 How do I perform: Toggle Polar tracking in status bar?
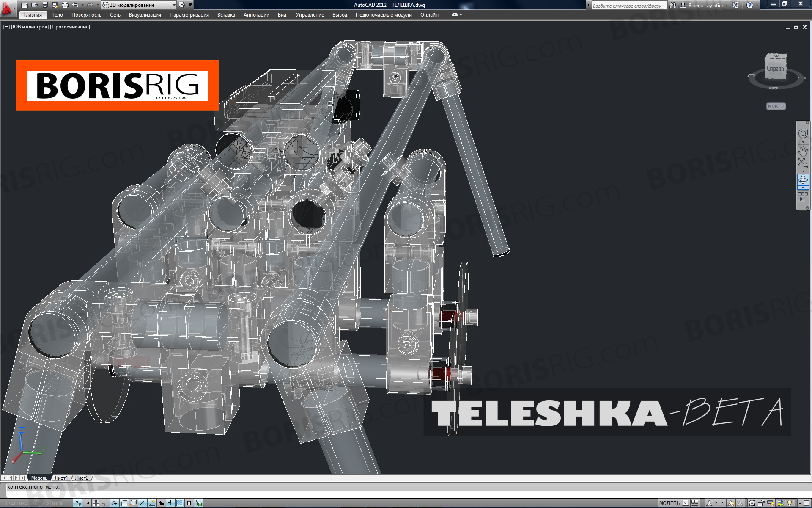pyautogui.click(x=115, y=503)
